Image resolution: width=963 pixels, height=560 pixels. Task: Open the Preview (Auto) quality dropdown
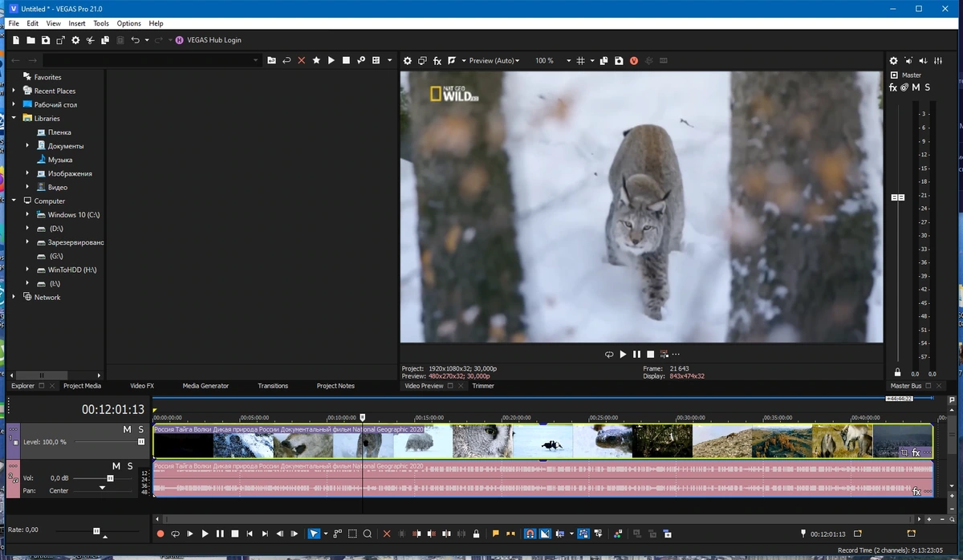pos(494,61)
